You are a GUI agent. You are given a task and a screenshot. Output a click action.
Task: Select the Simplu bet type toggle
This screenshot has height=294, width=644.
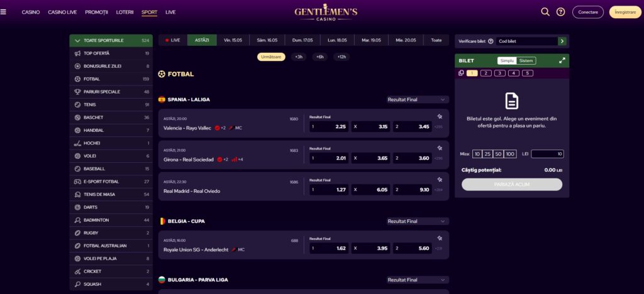[x=508, y=61]
